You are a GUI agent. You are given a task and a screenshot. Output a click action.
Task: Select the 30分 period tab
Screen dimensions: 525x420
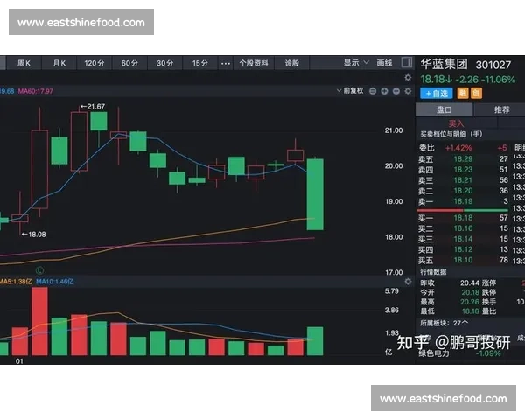(165, 63)
